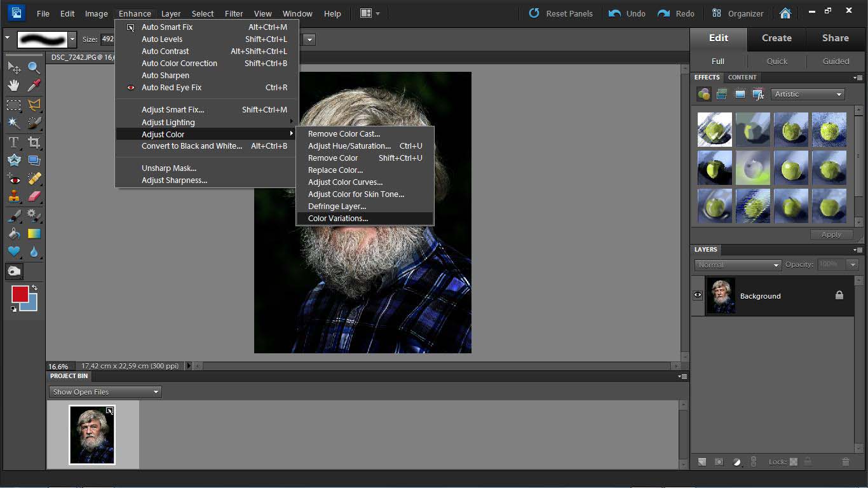Select the Hand tool
The height and width of the screenshot is (488, 868).
click(x=14, y=85)
